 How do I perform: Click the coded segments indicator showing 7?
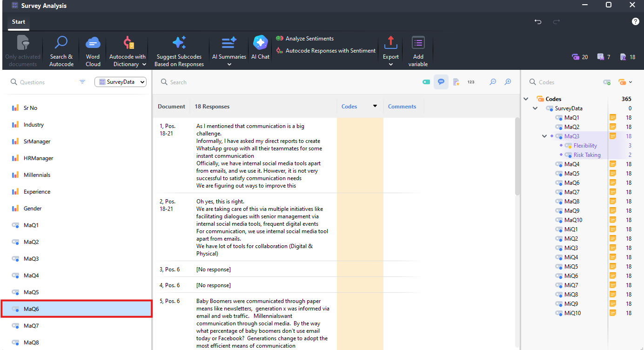[604, 57]
